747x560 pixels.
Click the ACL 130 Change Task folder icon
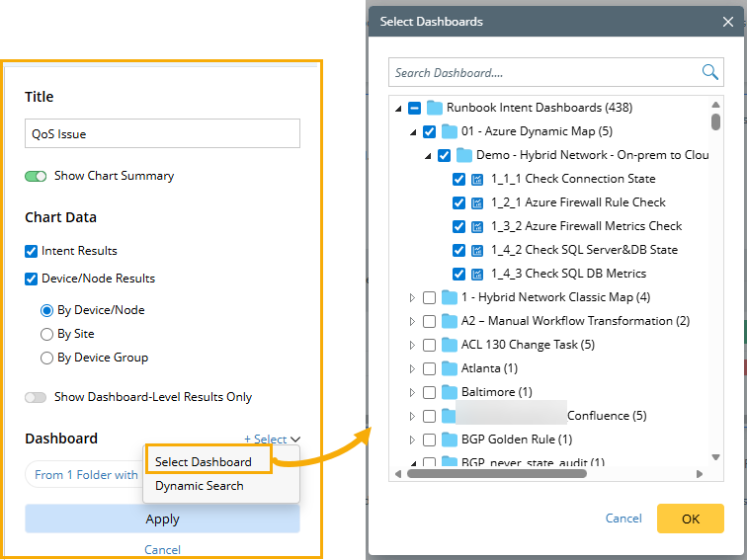tap(450, 345)
